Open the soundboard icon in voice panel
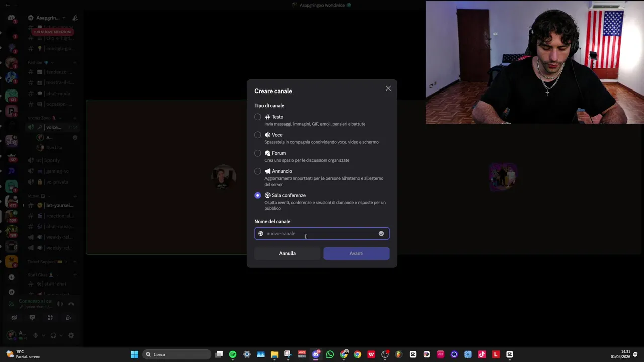Screen dimensions: 644x362 coord(68,318)
